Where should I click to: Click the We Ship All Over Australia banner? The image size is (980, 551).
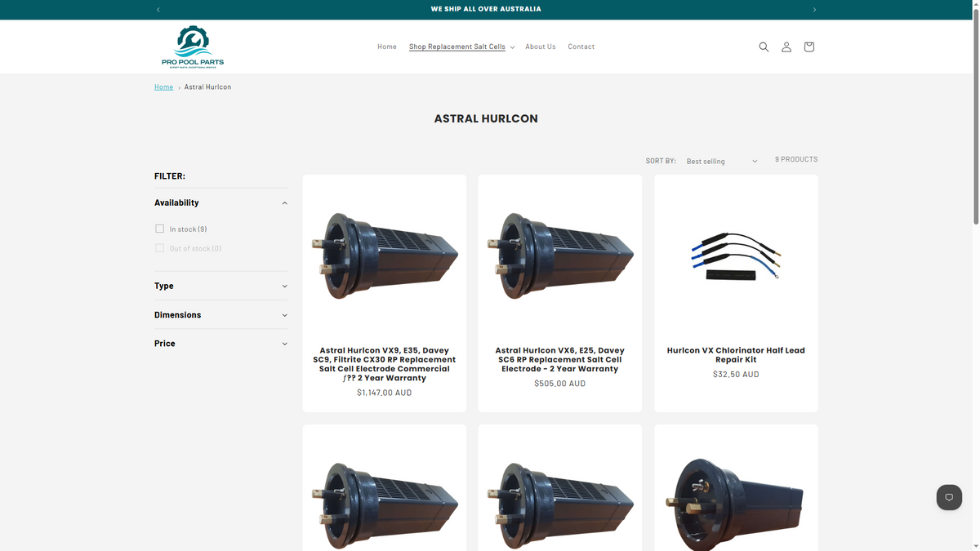coord(486,9)
